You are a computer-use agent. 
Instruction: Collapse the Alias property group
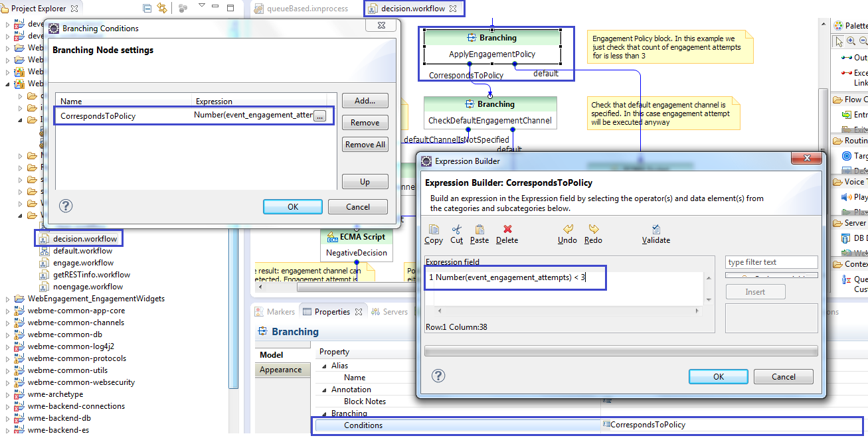point(325,366)
